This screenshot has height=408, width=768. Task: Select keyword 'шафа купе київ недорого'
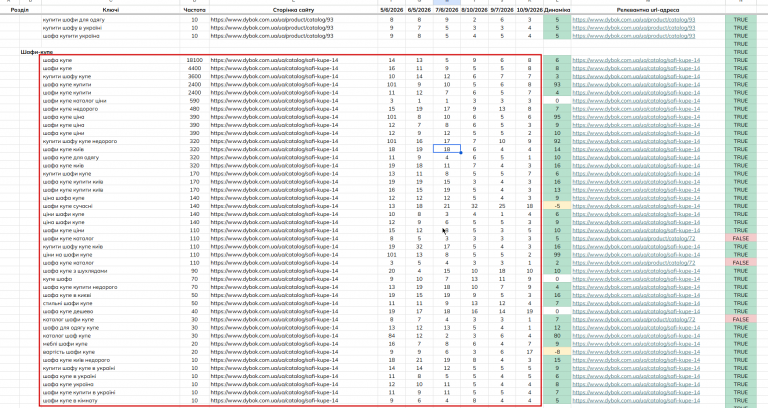click(76, 360)
